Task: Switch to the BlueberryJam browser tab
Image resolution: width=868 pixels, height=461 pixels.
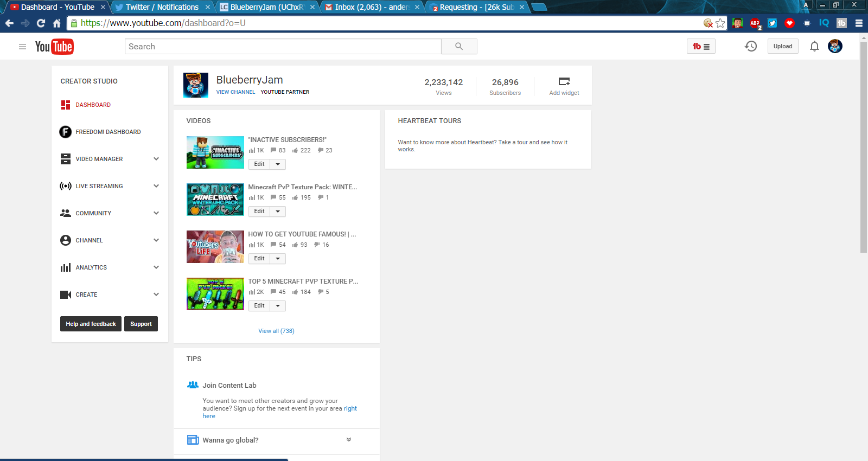Action: point(267,7)
